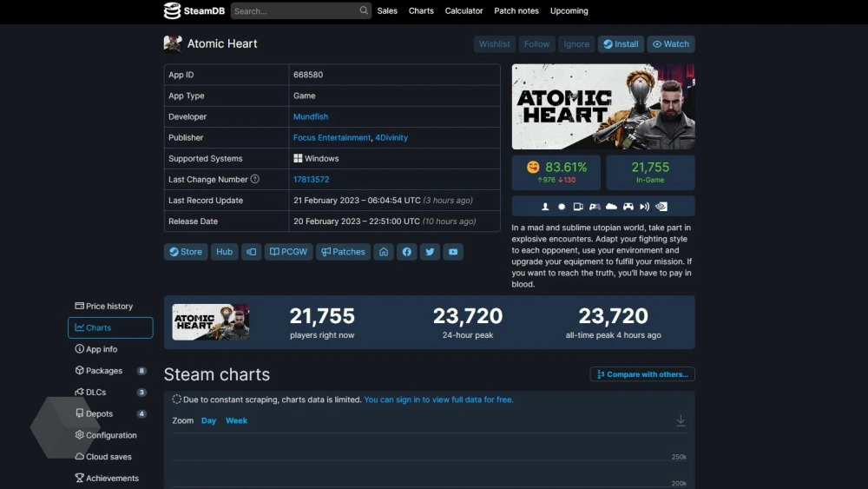
Task: Click the NVIDIA feature icon
Action: click(x=661, y=207)
